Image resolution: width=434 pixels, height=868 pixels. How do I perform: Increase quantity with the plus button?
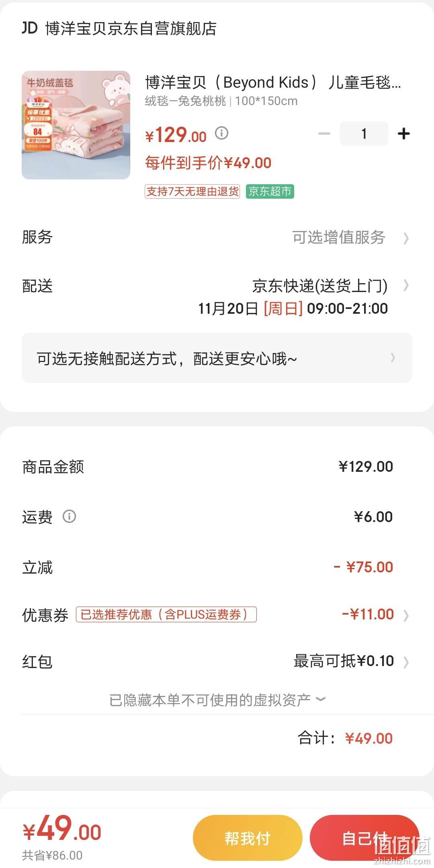tap(403, 134)
